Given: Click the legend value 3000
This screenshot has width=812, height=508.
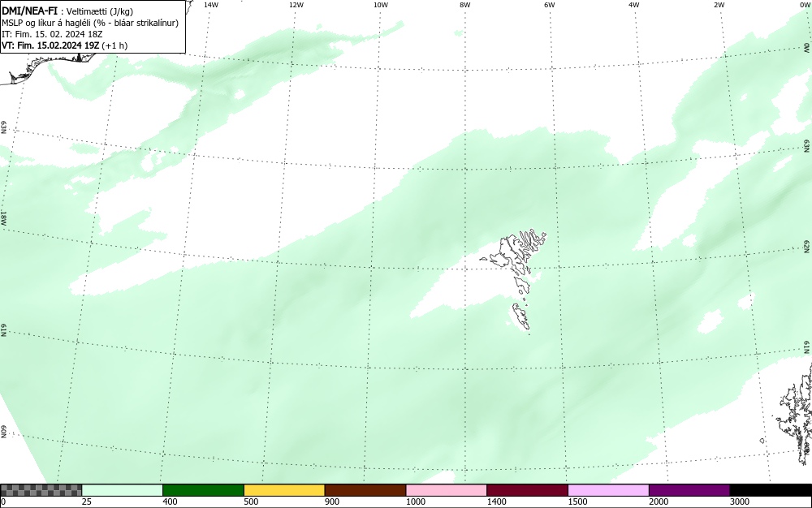Looking at the screenshot, I should tap(740, 502).
